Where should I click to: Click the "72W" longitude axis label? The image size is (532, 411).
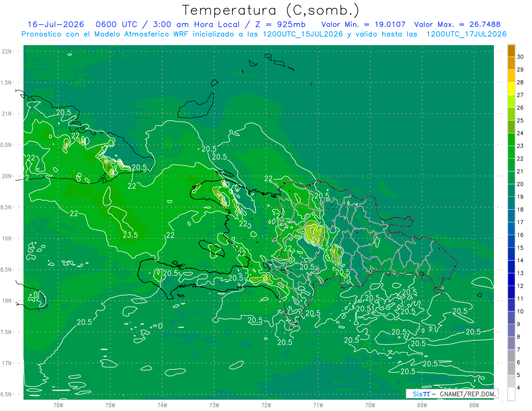coord(266,405)
